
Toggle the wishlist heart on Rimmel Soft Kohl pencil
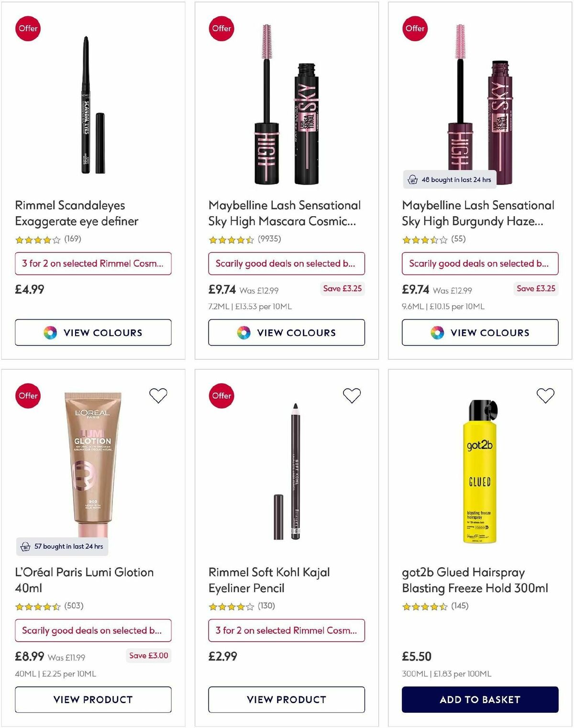[x=352, y=396]
